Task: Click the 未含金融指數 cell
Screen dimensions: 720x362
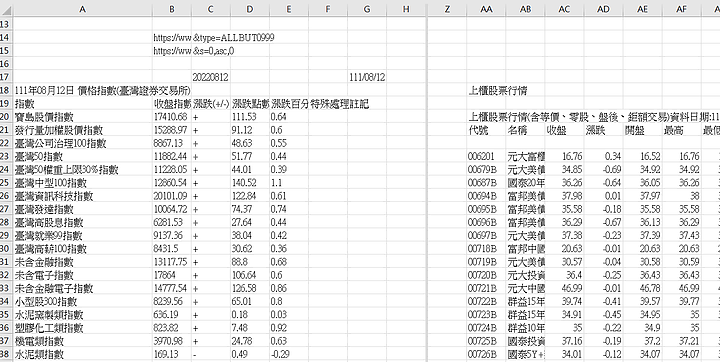Action: [x=83, y=262]
